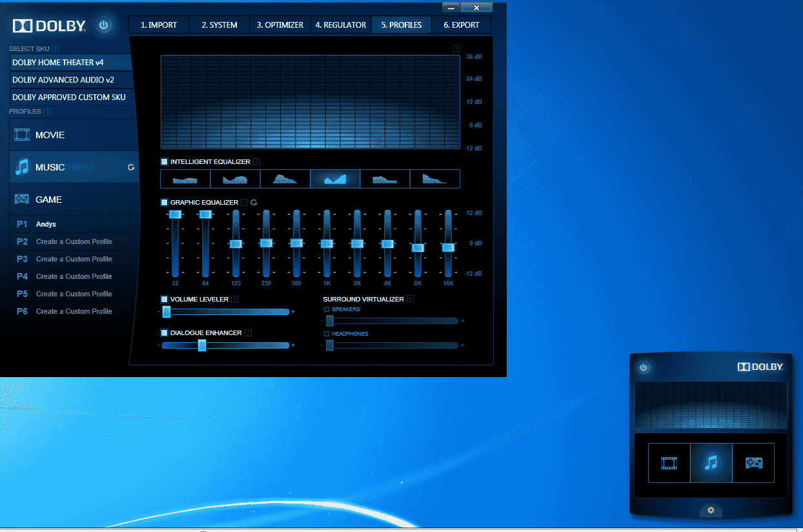This screenshot has height=532, width=803.
Task: Reset Graphic Equalizer with its refresh icon
Action: click(254, 202)
